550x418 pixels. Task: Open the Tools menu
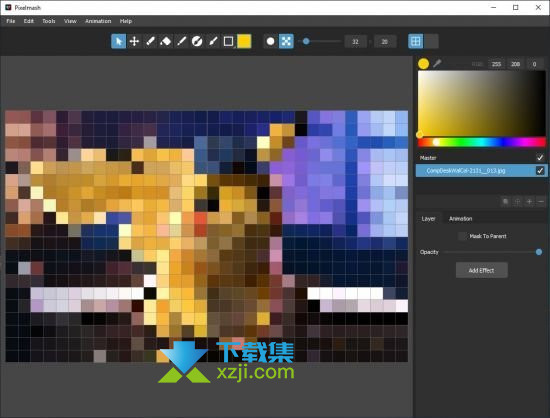coord(49,21)
